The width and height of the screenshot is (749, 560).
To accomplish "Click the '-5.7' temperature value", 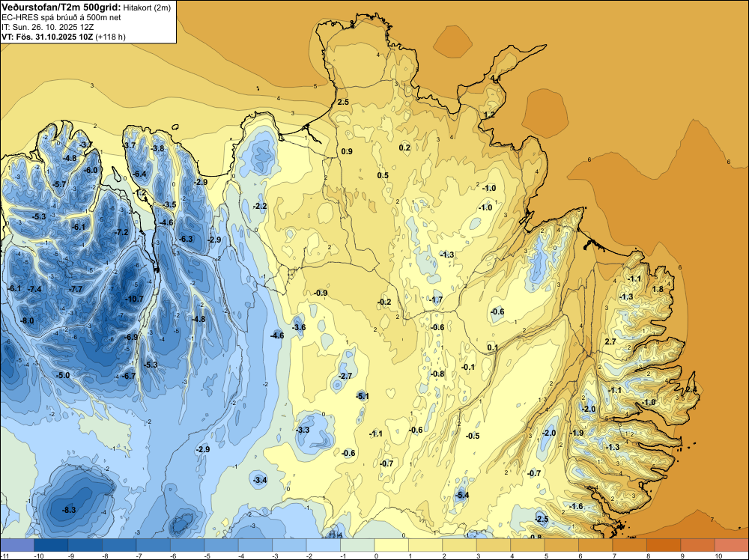I will tap(59, 184).
